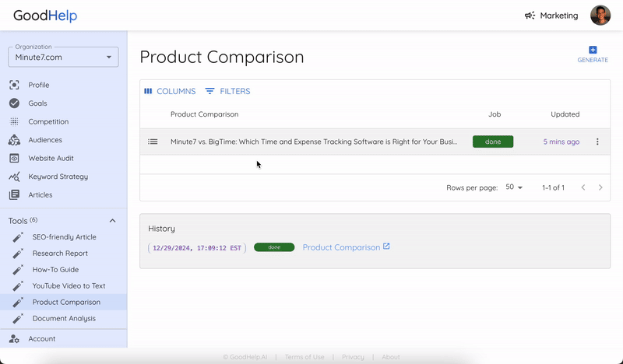This screenshot has height=364, width=623.
Task: Sort by the Job column header
Action: [x=495, y=114]
